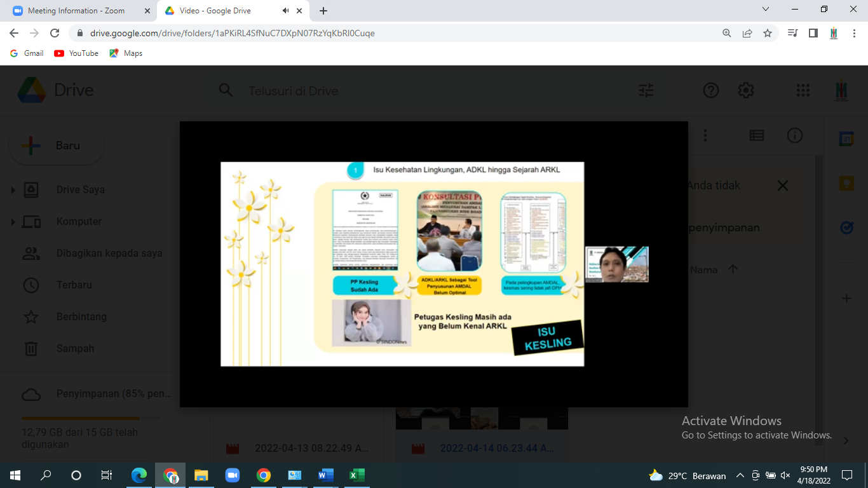Expand the side panel chevron
868x488 pixels.
click(846, 440)
